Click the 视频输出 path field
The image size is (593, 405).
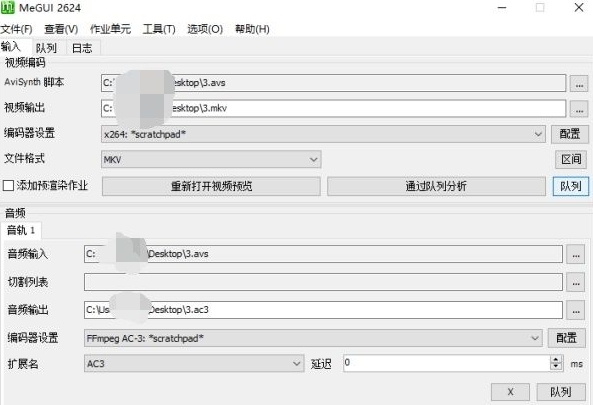tap(333, 109)
